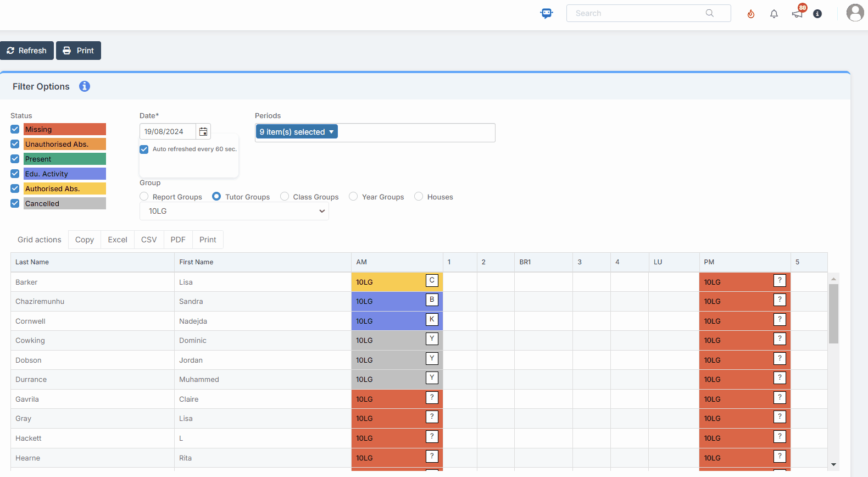This screenshot has width=868, height=477.
Task: Click the magnifier icon in search box
Action: pyautogui.click(x=710, y=13)
